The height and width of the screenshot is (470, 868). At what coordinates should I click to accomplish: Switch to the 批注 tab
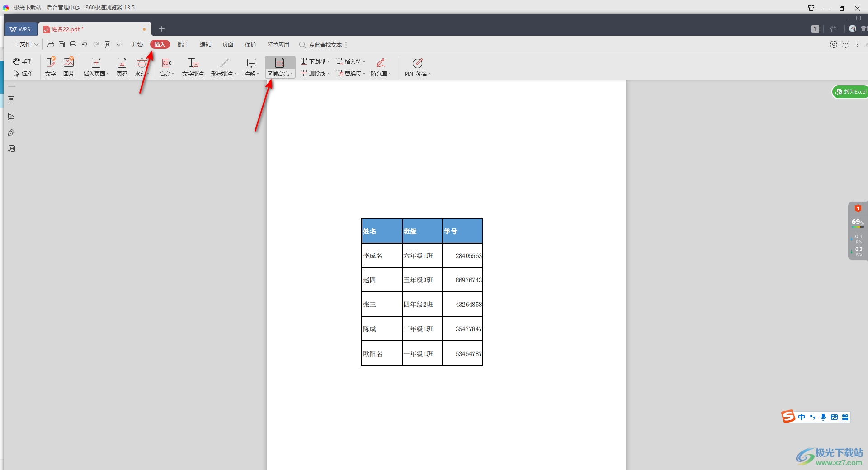183,44
